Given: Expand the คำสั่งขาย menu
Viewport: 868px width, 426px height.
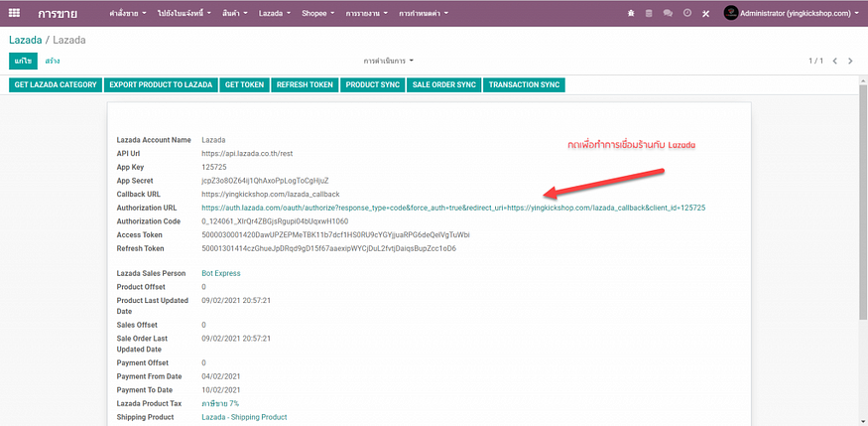Looking at the screenshot, I should 127,13.
